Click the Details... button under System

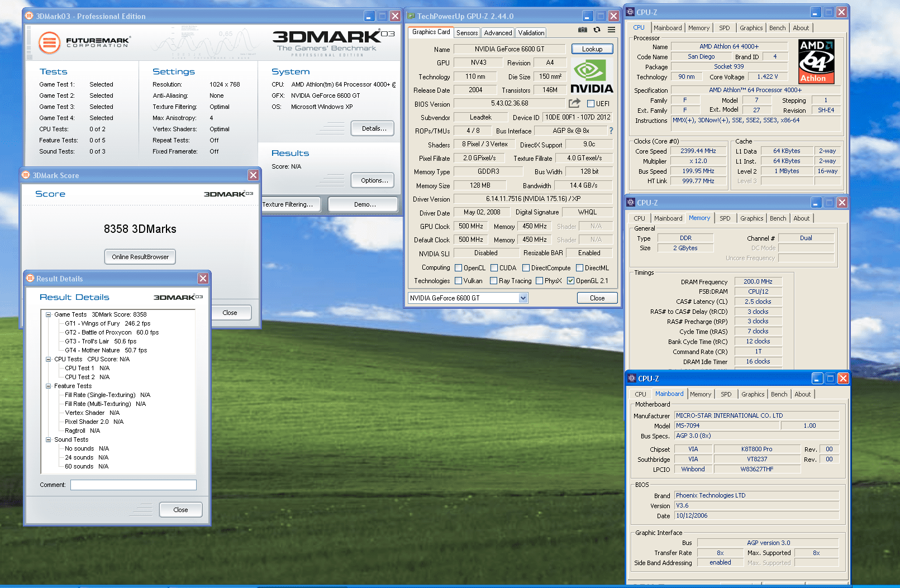[373, 128]
